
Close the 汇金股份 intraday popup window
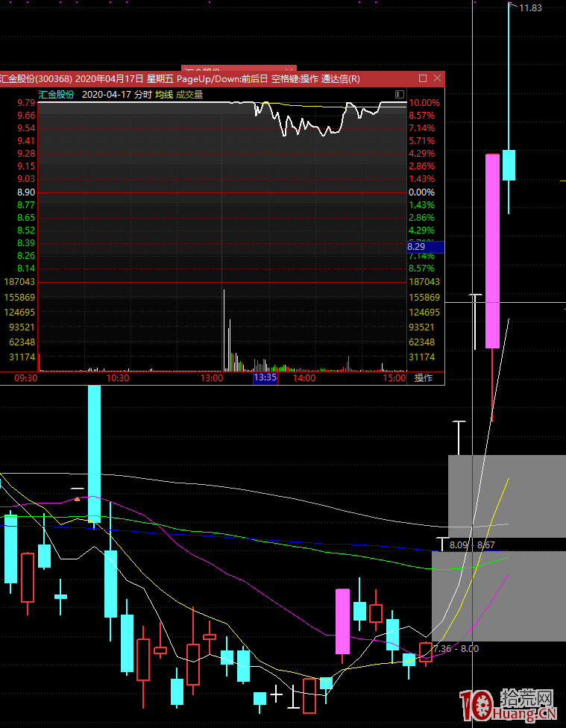click(x=436, y=78)
